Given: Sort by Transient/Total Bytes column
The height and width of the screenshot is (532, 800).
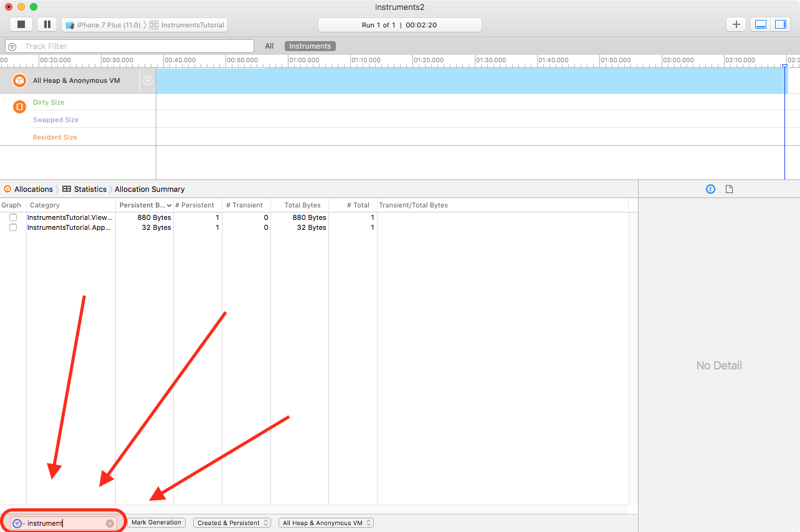Looking at the screenshot, I should [x=414, y=205].
